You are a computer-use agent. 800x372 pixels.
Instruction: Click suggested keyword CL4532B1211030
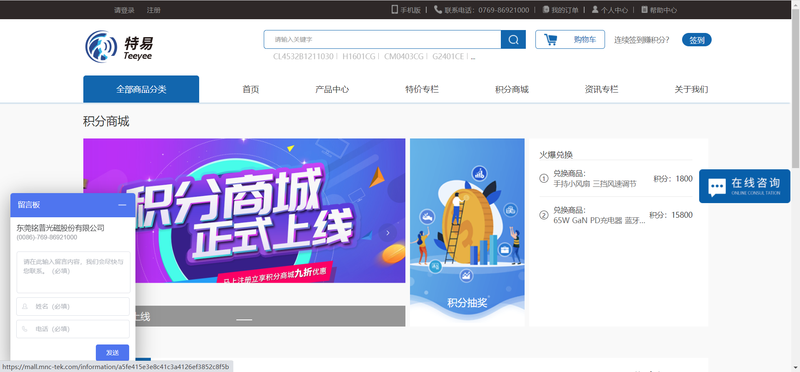303,56
